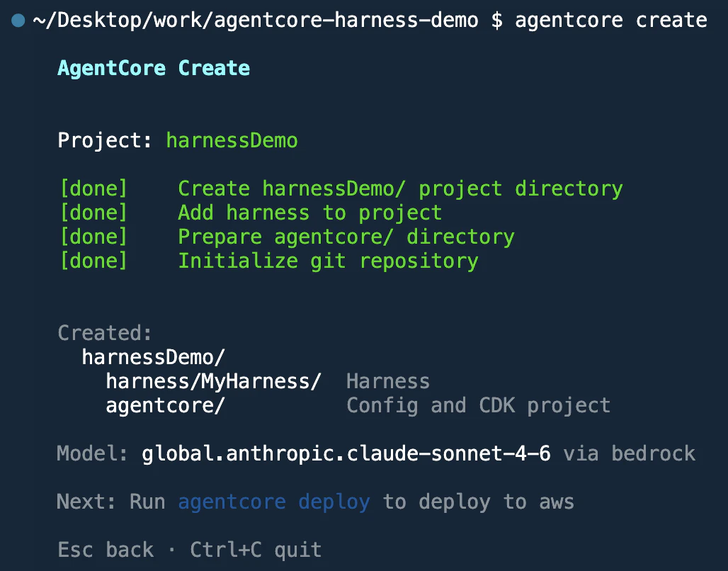
Task: Click the 'via bedrock' text
Action: [630, 453]
